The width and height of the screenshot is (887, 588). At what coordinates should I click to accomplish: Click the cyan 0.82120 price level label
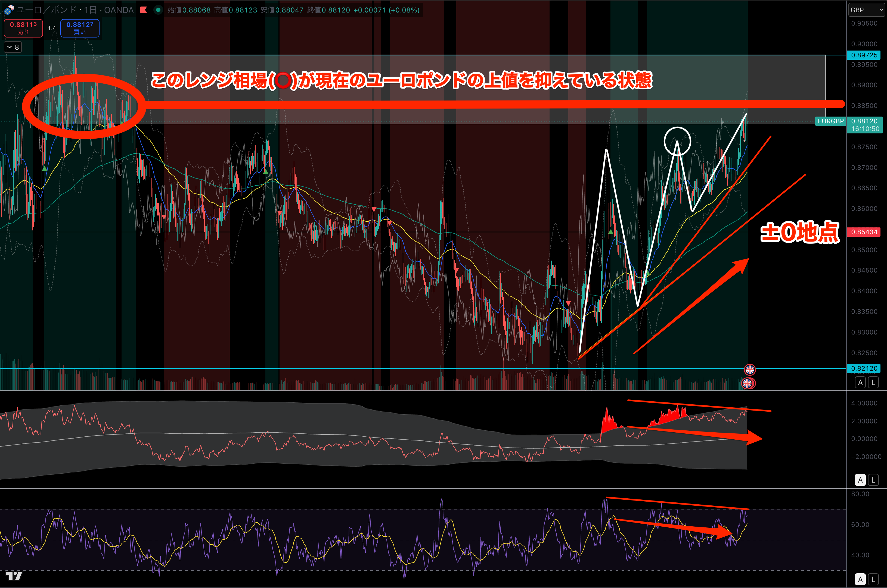coord(864,368)
